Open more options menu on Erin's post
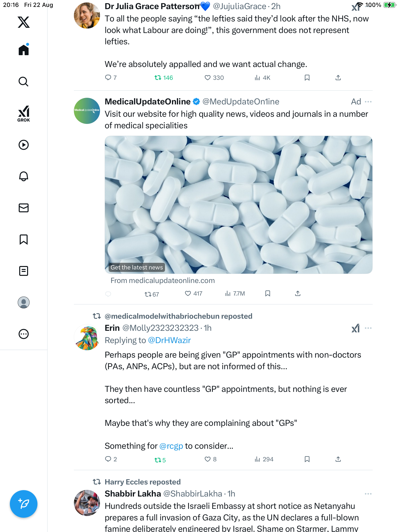The image size is (399, 532). click(368, 328)
